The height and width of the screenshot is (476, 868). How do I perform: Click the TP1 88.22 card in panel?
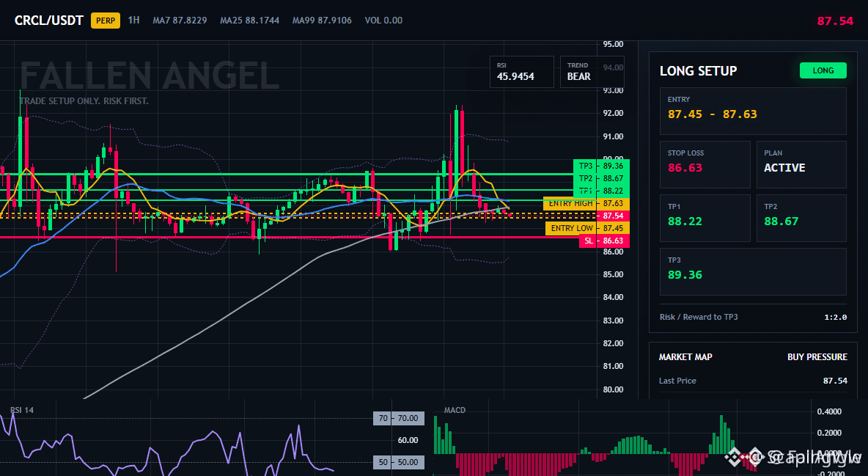pos(705,218)
